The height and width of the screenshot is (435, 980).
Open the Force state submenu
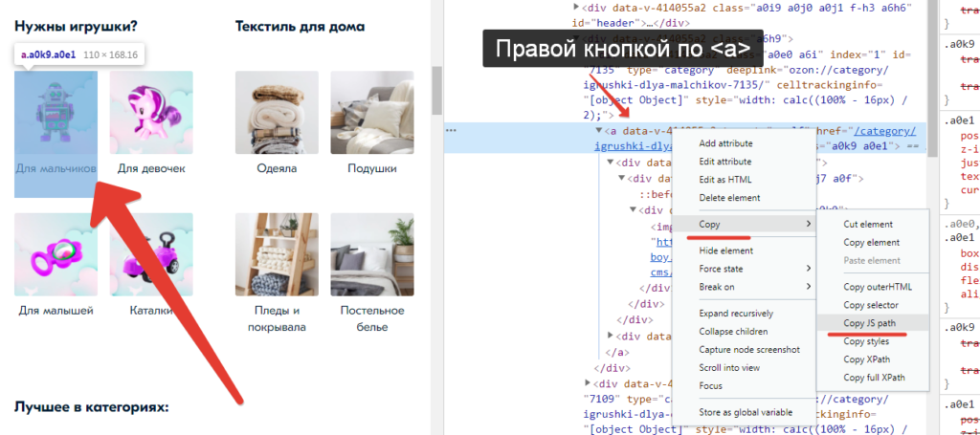point(746,269)
